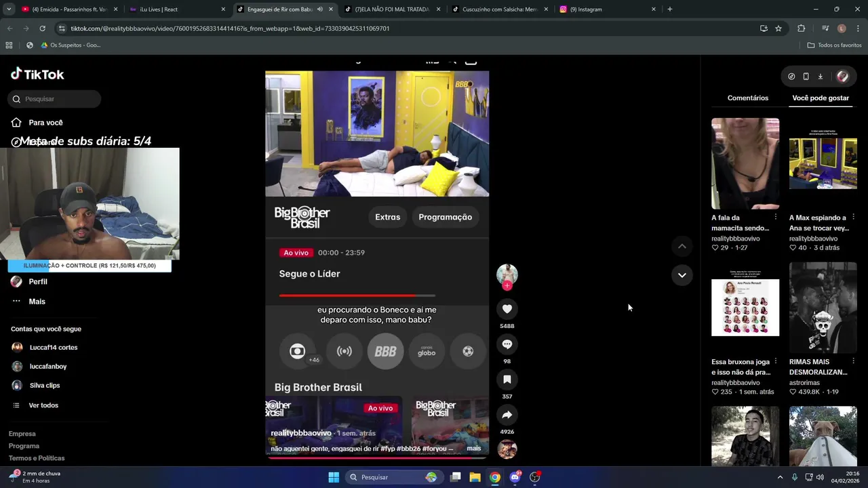Click the download desktop app icon
868x488 pixels.
pyautogui.click(x=820, y=77)
